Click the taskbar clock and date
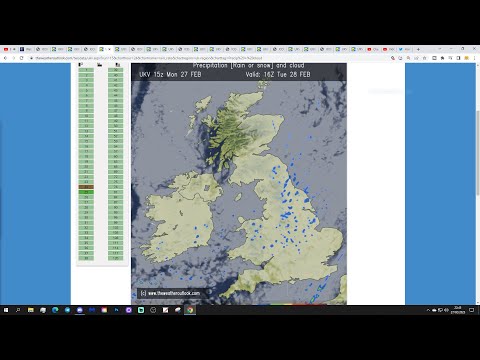This screenshot has width=480, height=360. [x=458, y=310]
